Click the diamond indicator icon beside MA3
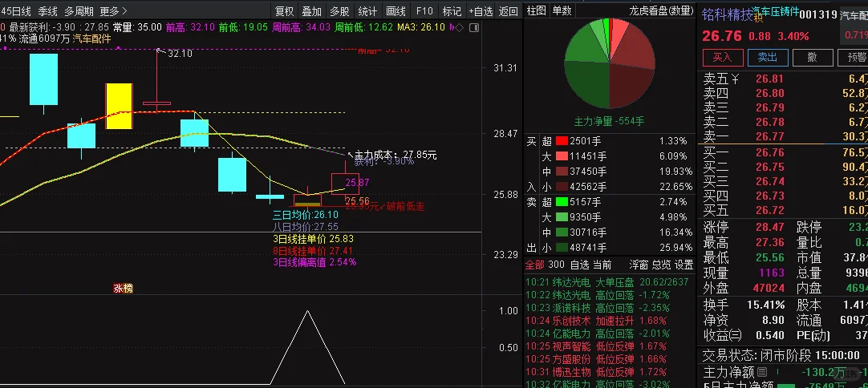 (460, 27)
